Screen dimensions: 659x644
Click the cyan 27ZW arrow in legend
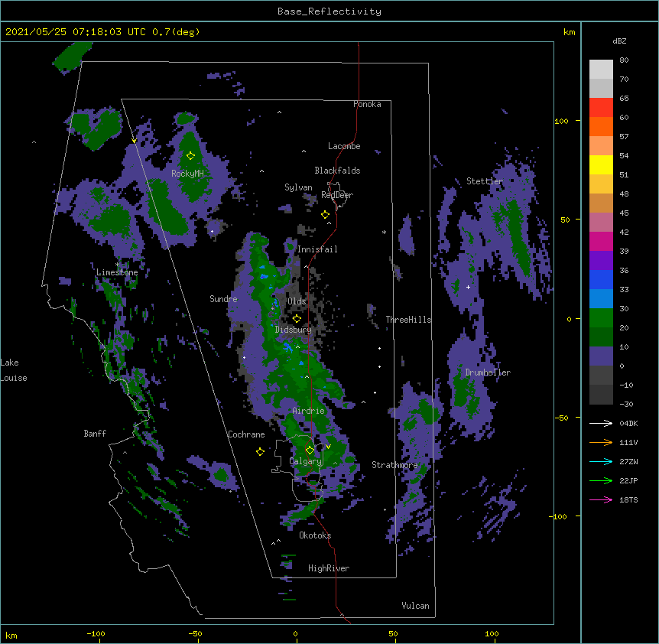point(601,461)
